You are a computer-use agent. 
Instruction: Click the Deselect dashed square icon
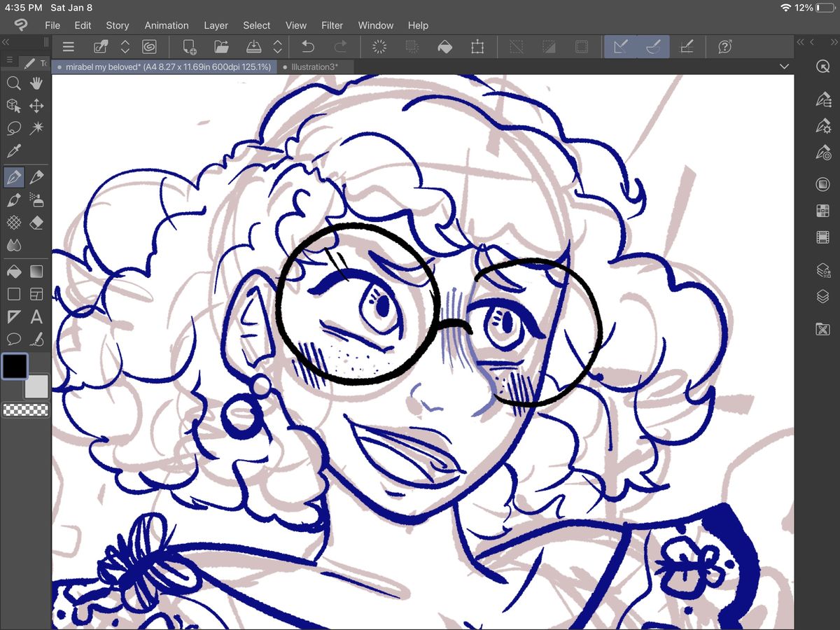click(x=516, y=47)
